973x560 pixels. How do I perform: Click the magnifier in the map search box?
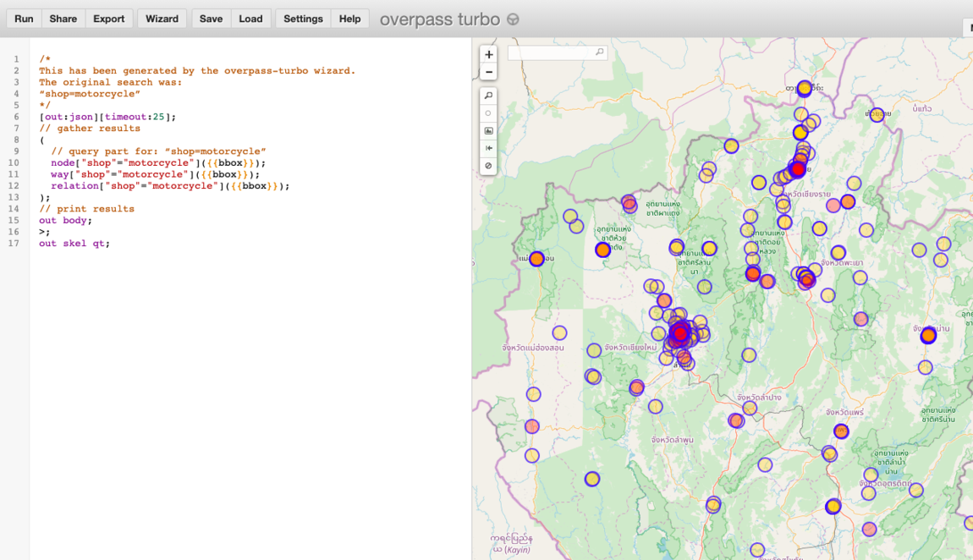click(600, 52)
